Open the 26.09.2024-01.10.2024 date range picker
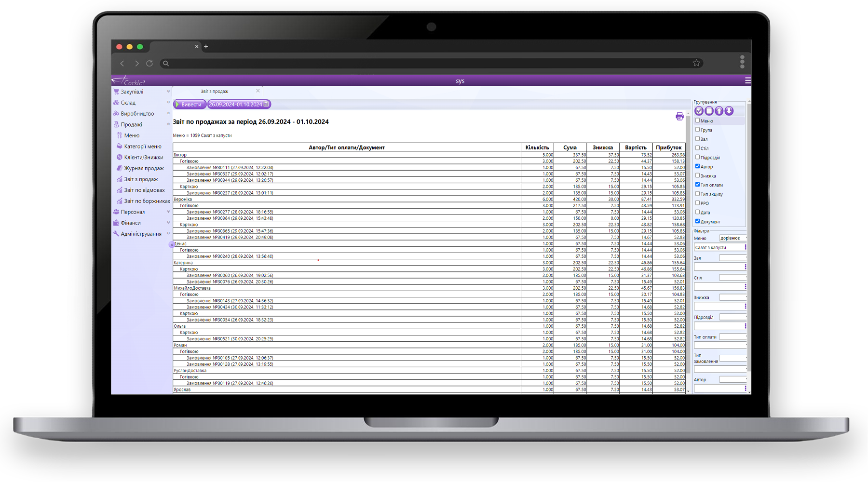The image size is (868, 482). (x=239, y=104)
